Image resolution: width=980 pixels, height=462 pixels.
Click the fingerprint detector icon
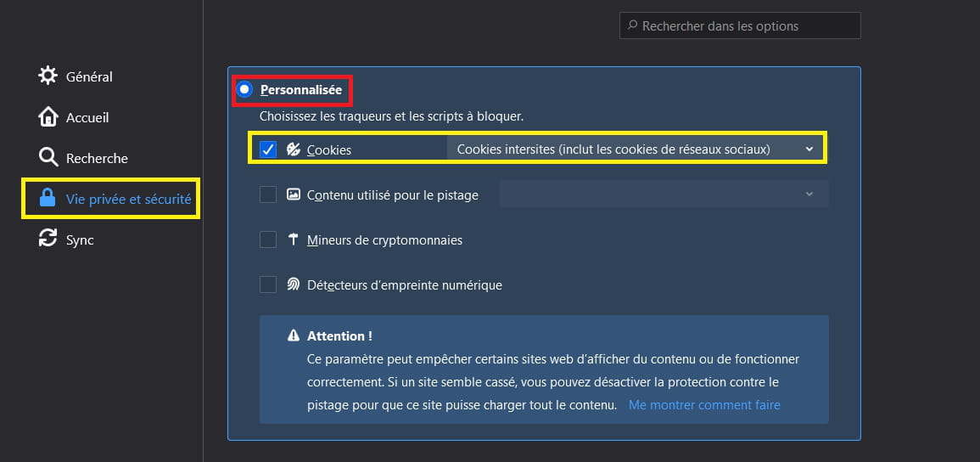[293, 285]
